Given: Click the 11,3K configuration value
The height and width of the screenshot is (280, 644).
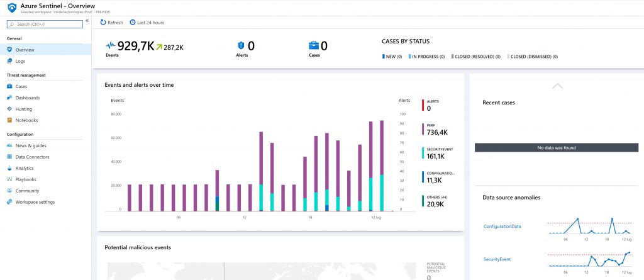Looking at the screenshot, I should click(435, 180).
